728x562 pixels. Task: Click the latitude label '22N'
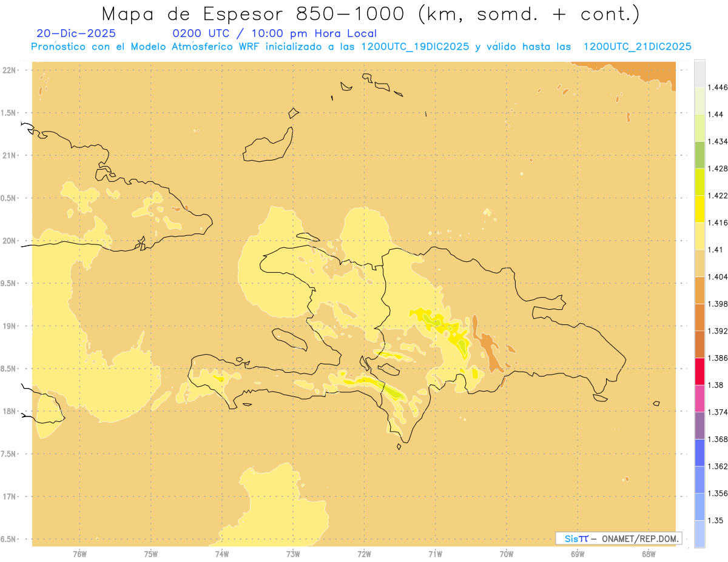[10, 70]
